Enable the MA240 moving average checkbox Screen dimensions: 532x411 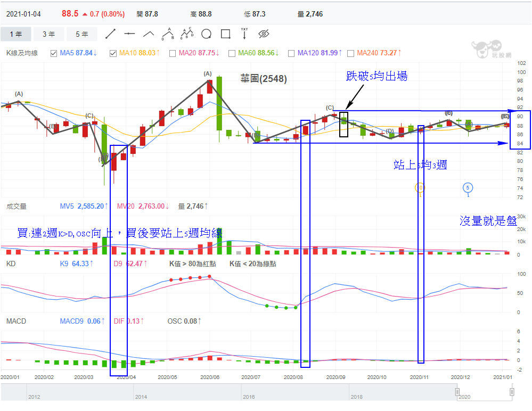(x=351, y=53)
